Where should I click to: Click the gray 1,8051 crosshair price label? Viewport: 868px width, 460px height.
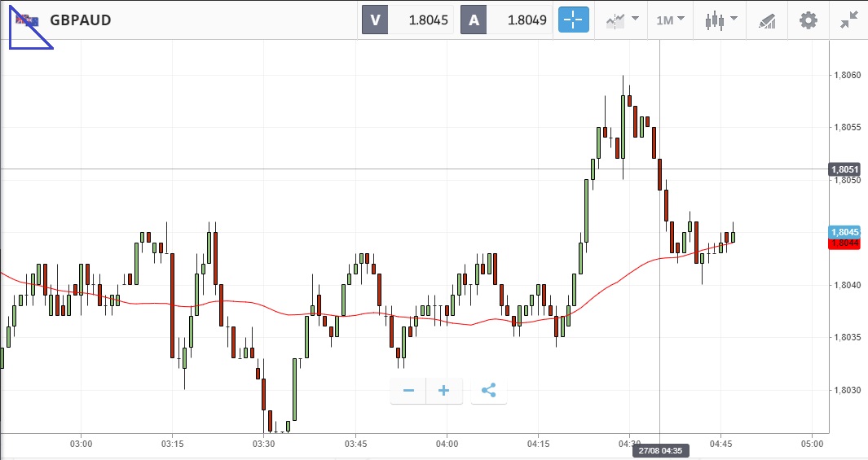pyautogui.click(x=844, y=169)
